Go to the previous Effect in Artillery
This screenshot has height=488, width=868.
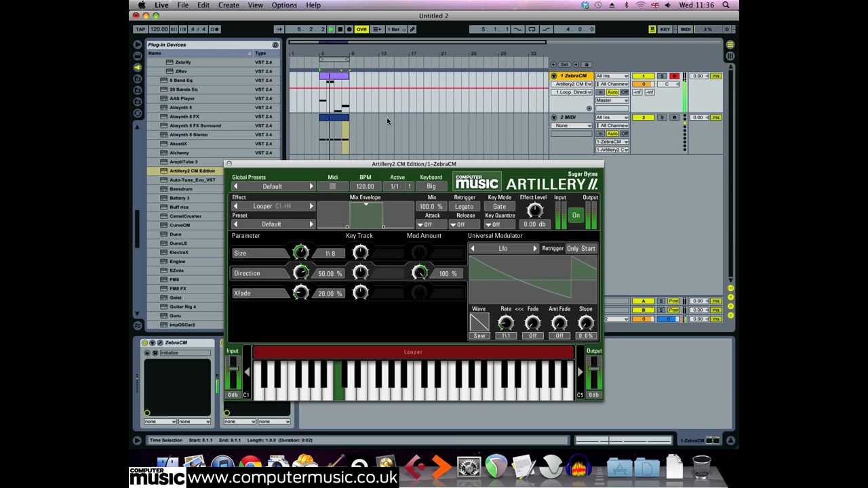(235, 206)
